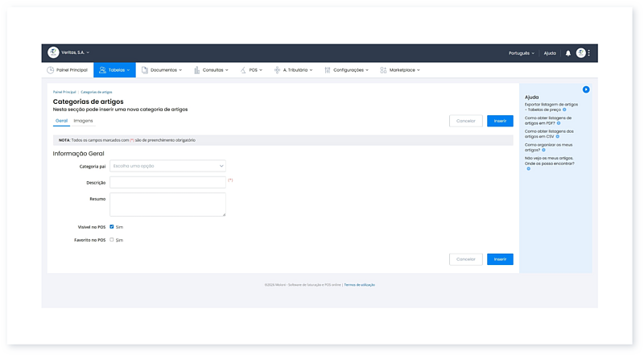Uncheck the Visível no POS checkbox
This screenshot has width=644, height=356.
tap(112, 227)
